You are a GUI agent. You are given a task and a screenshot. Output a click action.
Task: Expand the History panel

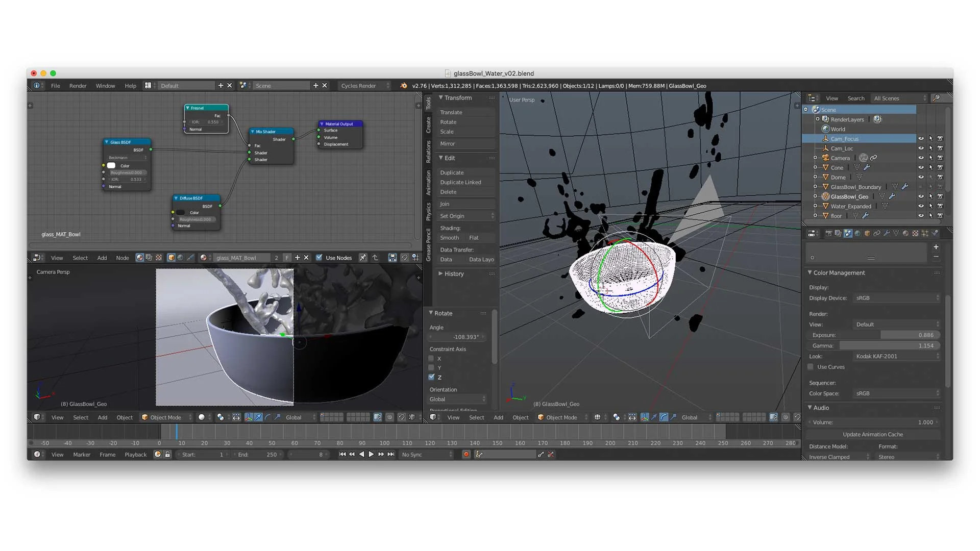[453, 274]
